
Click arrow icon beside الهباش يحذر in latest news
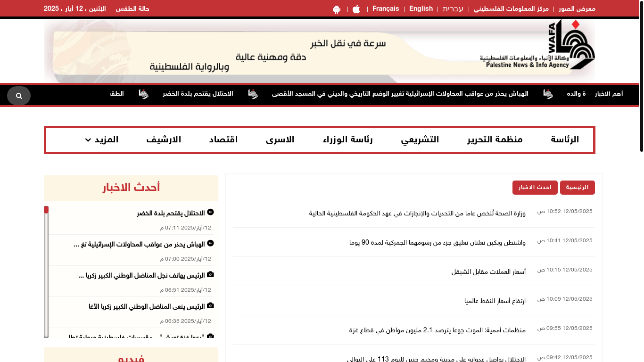click(210, 243)
